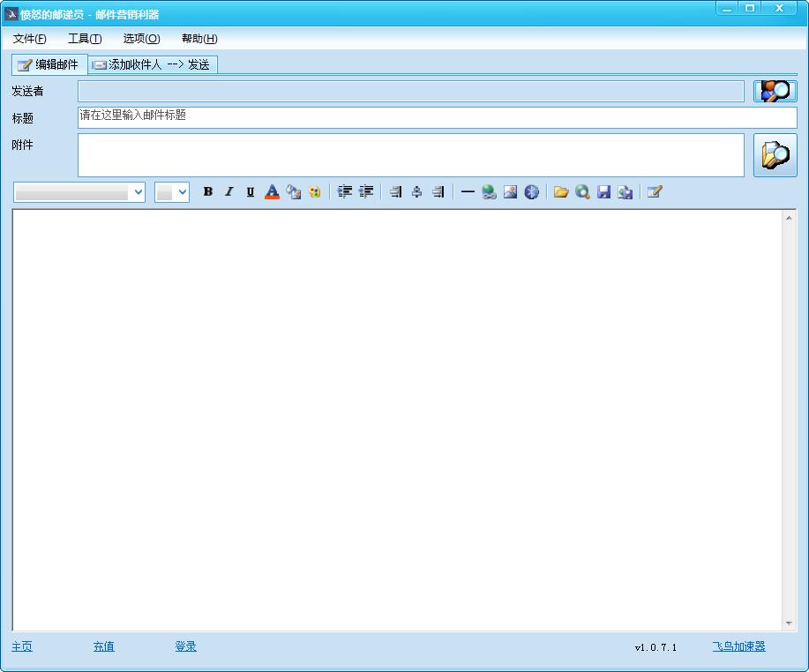
Task: Click the open folder icon in toolbar
Action: click(x=560, y=192)
